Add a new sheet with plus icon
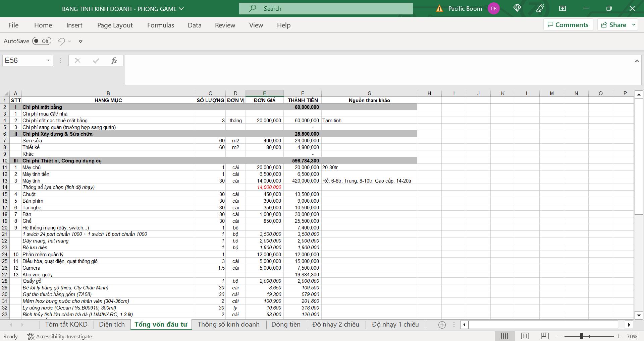The image size is (644, 341). 442,325
